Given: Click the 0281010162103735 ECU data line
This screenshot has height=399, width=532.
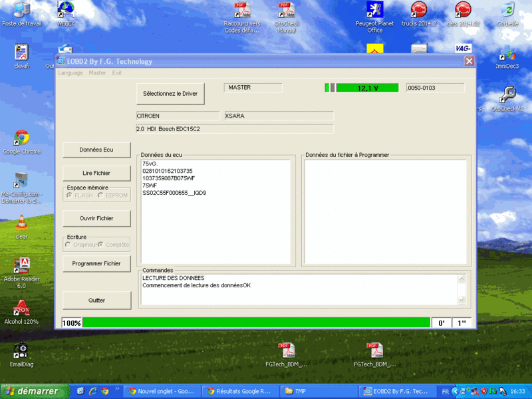Looking at the screenshot, I should [168, 171].
